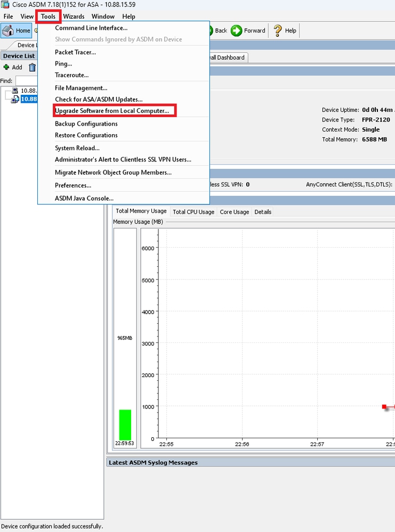Viewport: 395px width, 532px height.
Task: Select the first 10.88 device entry
Action: pyautogui.click(x=29, y=91)
